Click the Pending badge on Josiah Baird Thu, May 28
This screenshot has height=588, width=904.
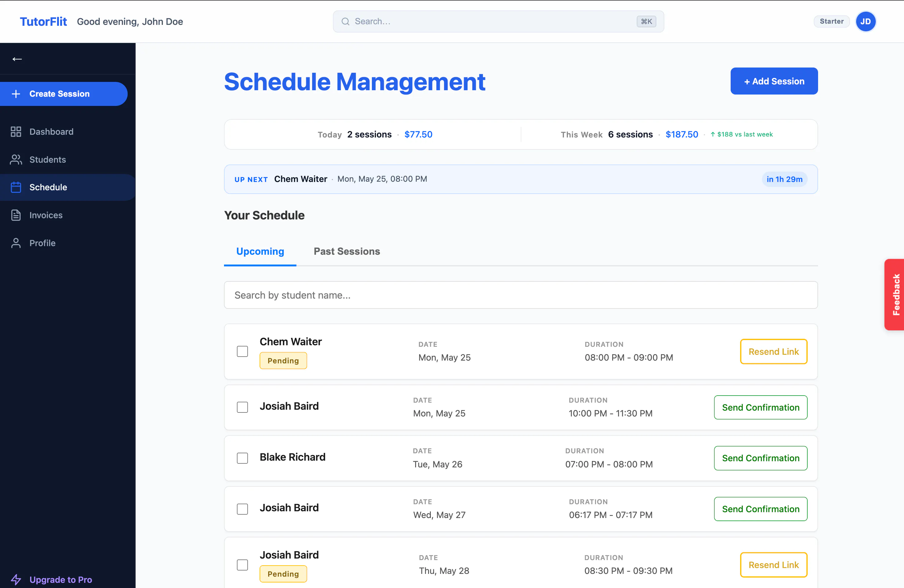pyautogui.click(x=283, y=574)
